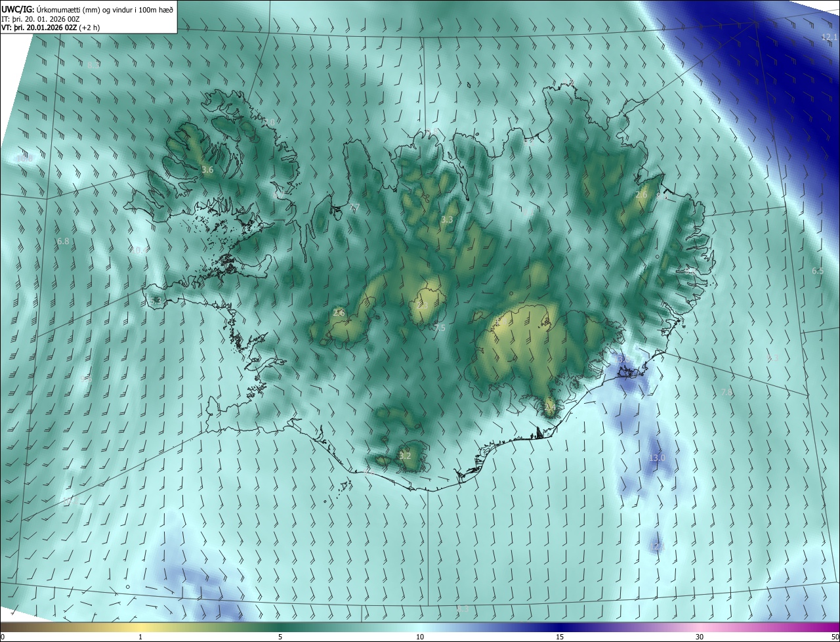Select the initial time line 'IT: þri. 20. 01. 2026 00Z'
Image resolution: width=840 pixels, height=642 pixels.
(x=41, y=20)
